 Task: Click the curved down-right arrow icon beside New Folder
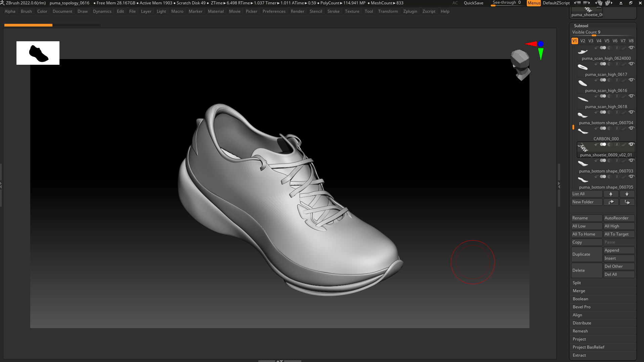[x=627, y=202]
